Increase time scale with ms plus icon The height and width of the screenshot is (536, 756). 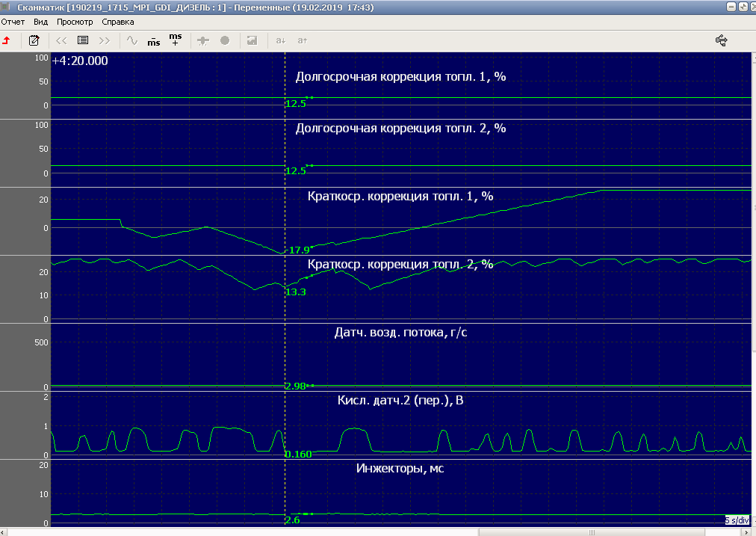pyautogui.click(x=175, y=40)
